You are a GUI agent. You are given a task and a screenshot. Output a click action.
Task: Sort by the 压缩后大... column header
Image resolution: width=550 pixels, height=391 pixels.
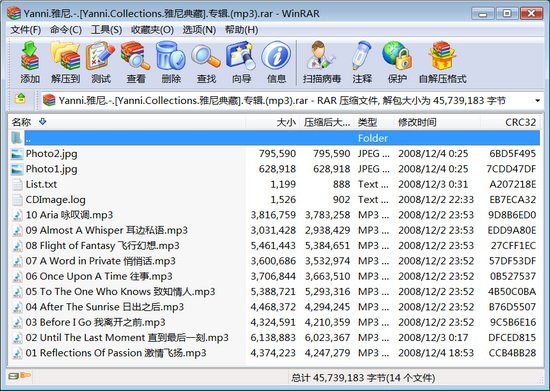327,122
